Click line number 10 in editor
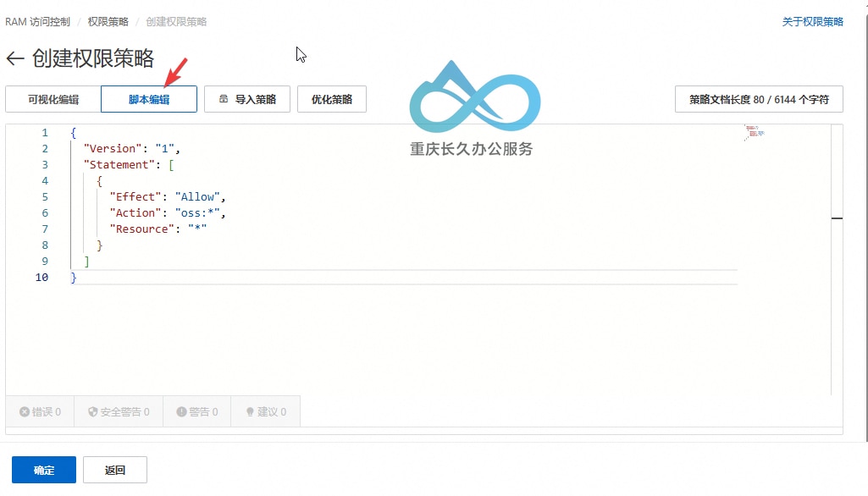868x496 pixels. click(x=42, y=278)
